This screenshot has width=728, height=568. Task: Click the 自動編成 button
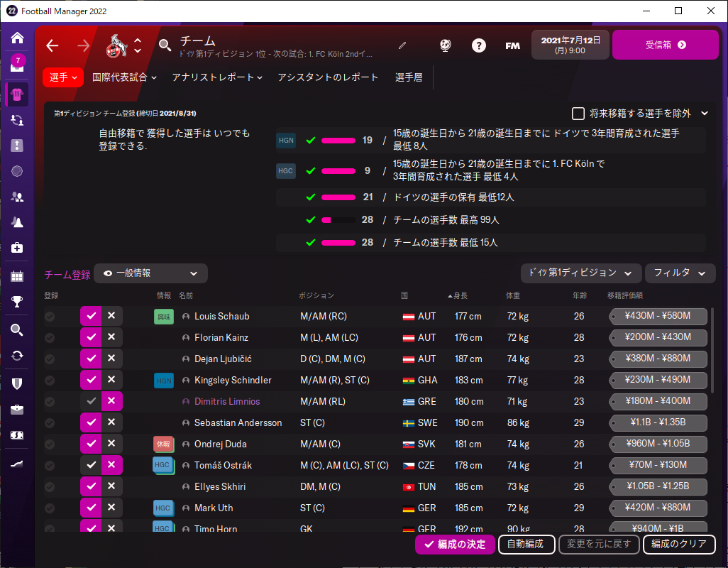[x=526, y=545]
